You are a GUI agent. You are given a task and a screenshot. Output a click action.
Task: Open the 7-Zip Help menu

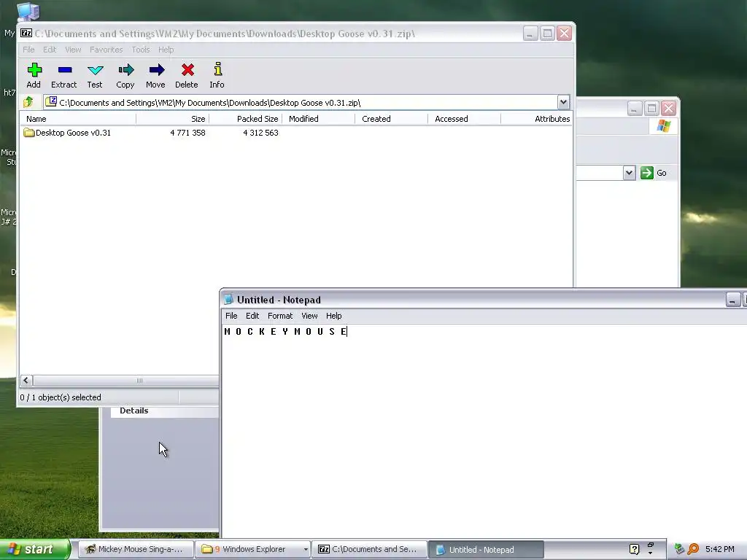point(166,50)
